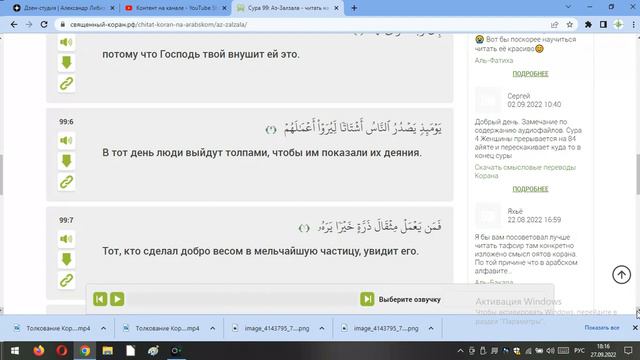Reload the current page

[x=44, y=24]
